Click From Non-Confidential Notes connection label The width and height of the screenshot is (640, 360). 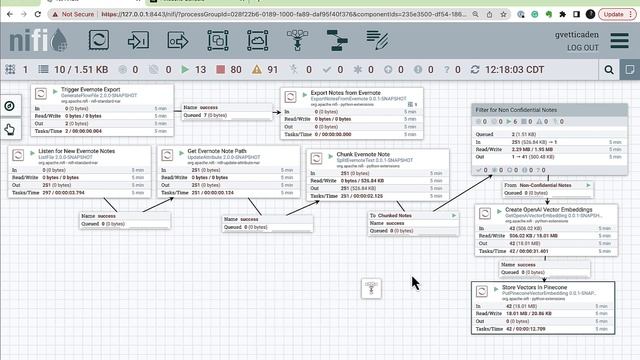[x=548, y=189]
